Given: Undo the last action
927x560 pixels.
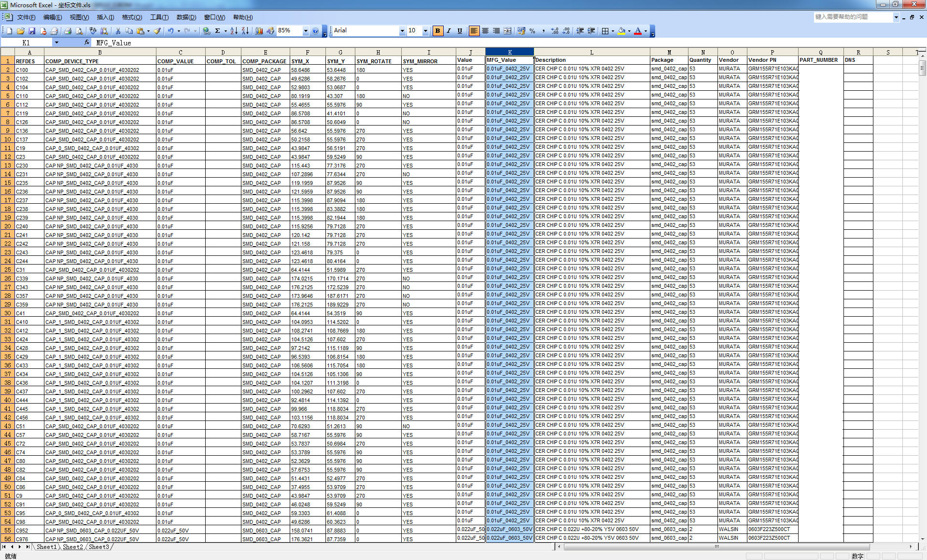Looking at the screenshot, I should [171, 31].
